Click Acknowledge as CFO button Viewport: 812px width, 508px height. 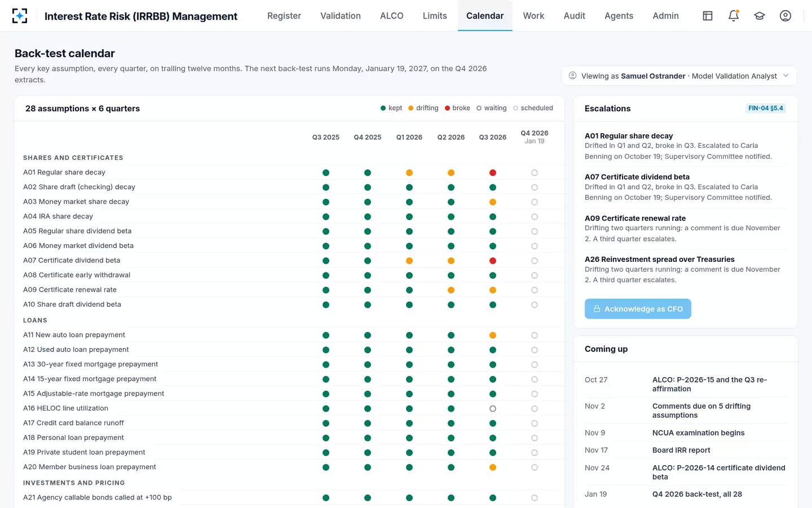(638, 309)
